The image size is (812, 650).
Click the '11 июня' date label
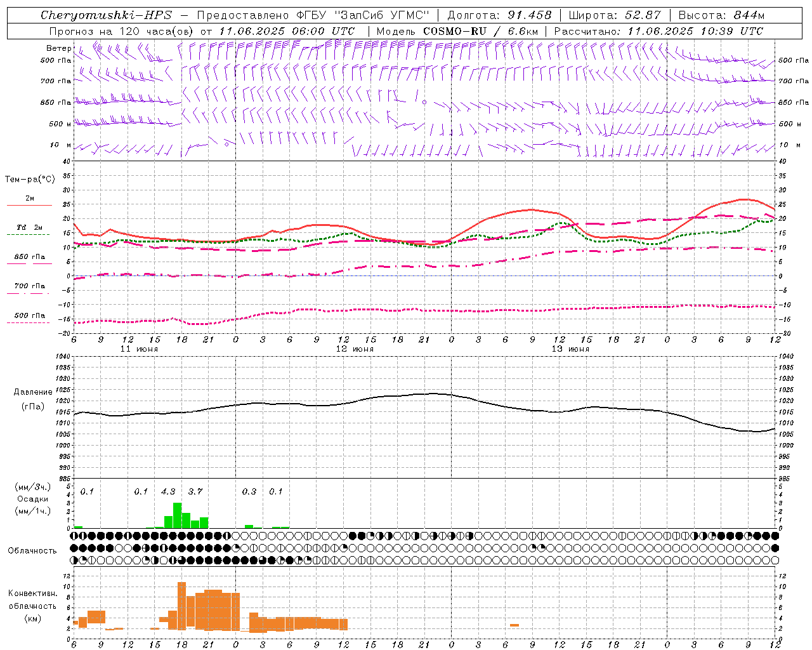click(x=139, y=349)
